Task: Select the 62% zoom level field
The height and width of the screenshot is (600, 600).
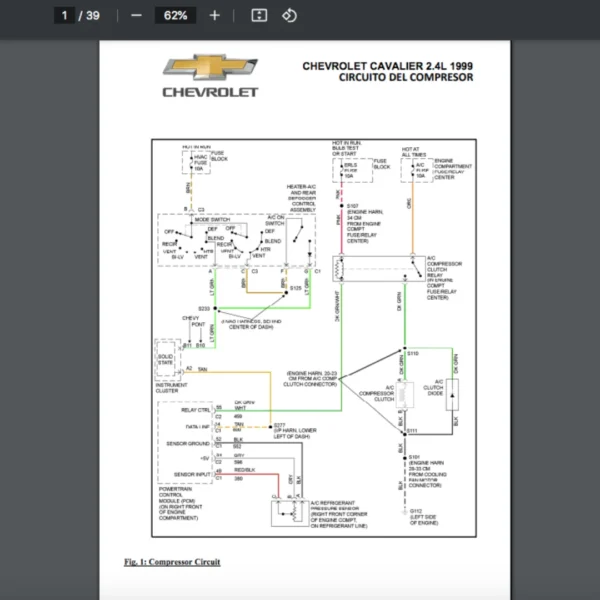Action: pos(175,16)
